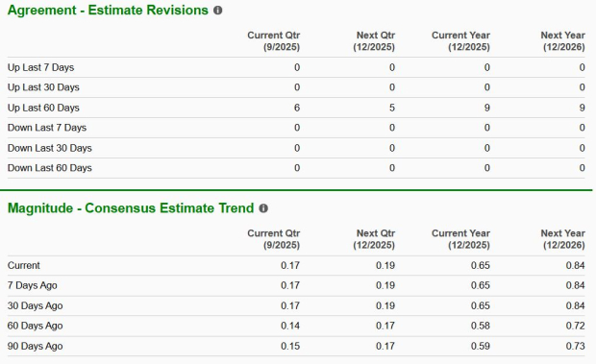This screenshot has width=596, height=364.
Task: Select the 30 Days Ago row label
Action: pos(35,305)
